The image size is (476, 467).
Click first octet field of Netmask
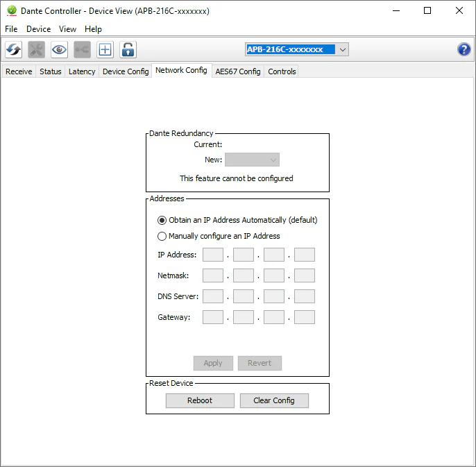213,275
